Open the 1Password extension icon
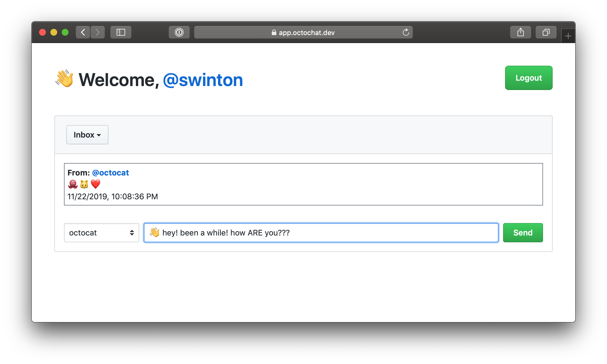The height and width of the screenshot is (364, 607). point(179,32)
